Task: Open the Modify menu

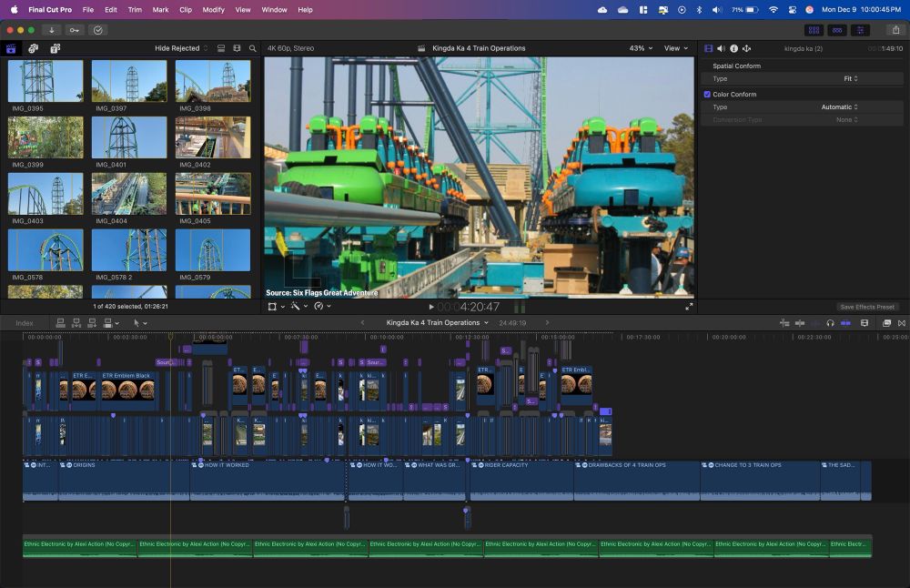Action: [x=214, y=10]
